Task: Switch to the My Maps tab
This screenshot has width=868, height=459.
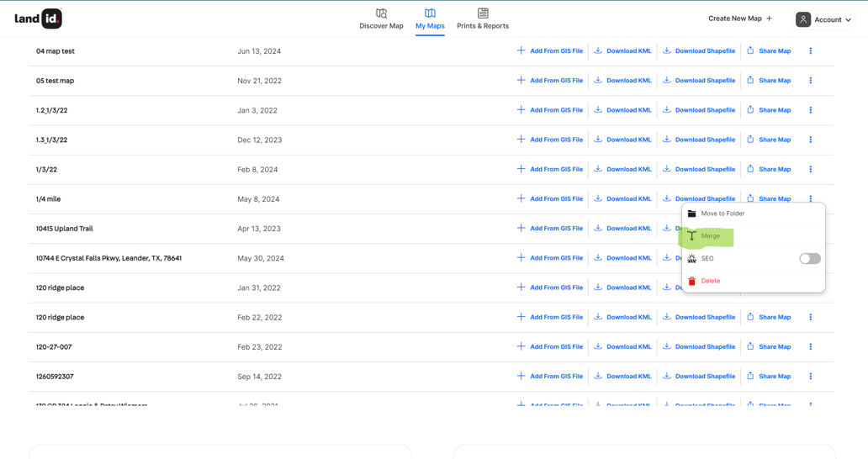Action: (x=430, y=18)
